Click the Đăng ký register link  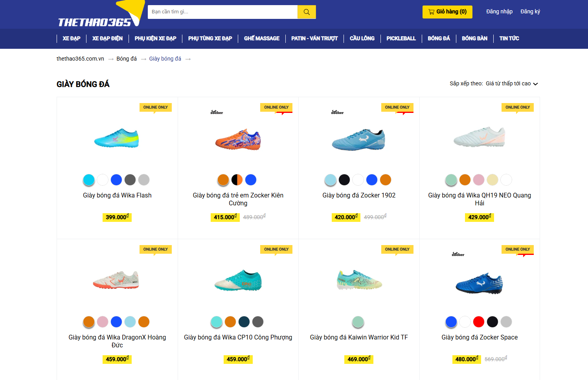click(530, 12)
